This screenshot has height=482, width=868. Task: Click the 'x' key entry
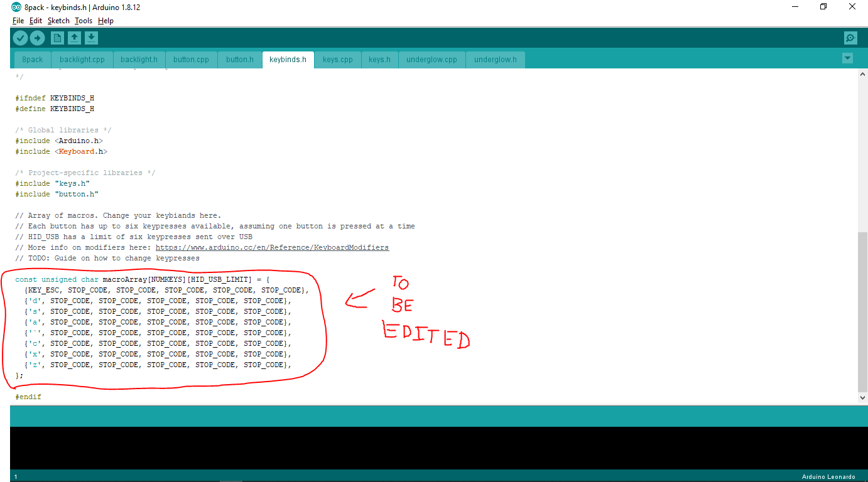click(x=35, y=354)
